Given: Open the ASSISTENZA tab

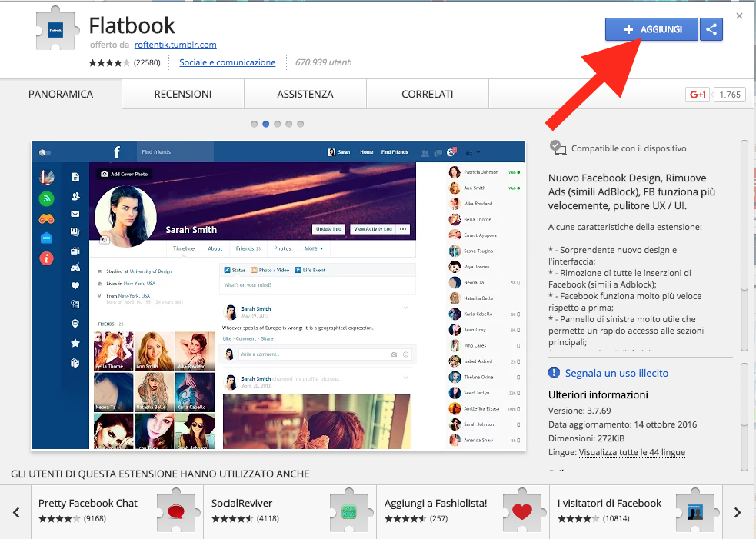Looking at the screenshot, I should coord(305,94).
